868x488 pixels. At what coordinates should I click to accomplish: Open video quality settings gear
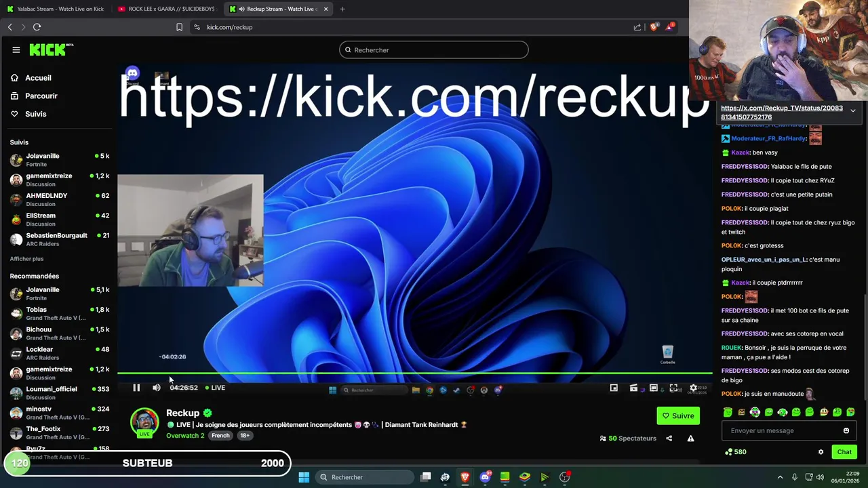693,388
